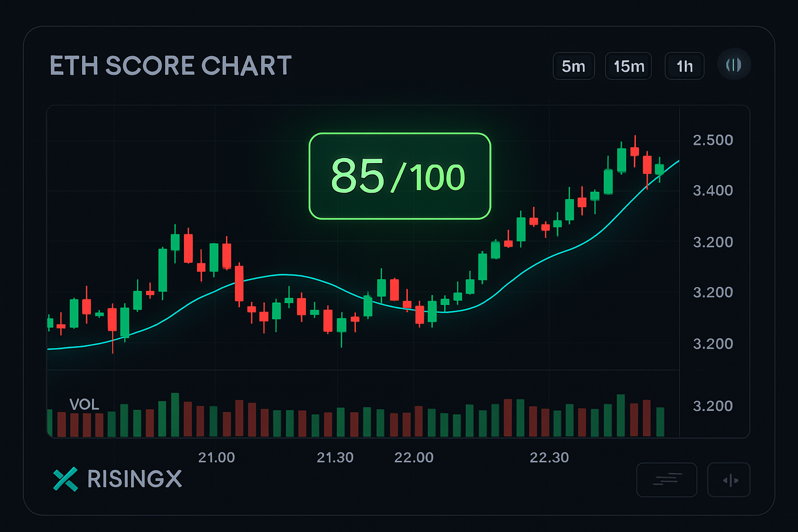
Task: Jump to the 22.00 time marker
Action: click(414, 458)
